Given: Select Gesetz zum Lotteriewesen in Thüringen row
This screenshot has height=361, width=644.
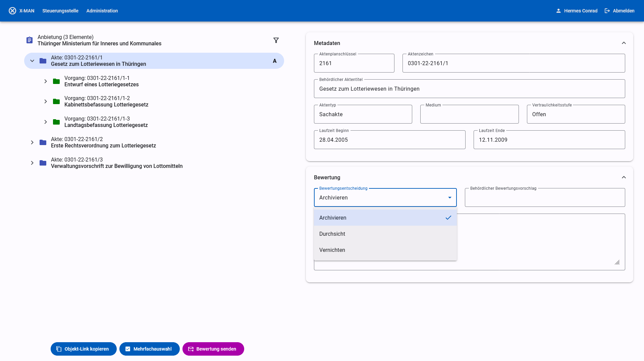Looking at the screenshot, I should [x=154, y=61].
